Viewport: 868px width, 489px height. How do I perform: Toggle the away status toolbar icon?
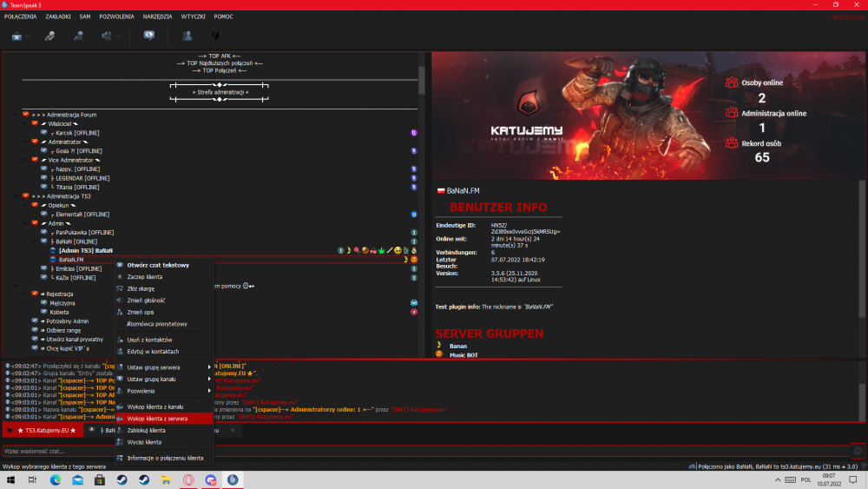click(x=16, y=36)
